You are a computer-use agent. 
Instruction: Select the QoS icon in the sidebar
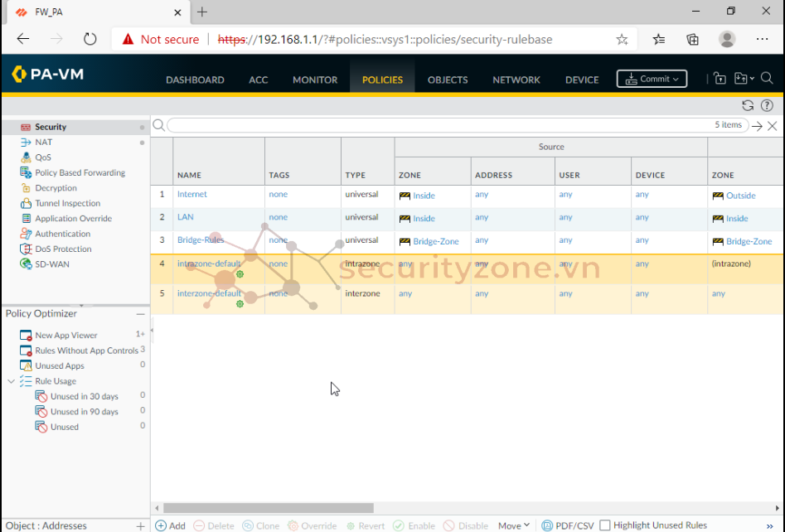(26, 157)
